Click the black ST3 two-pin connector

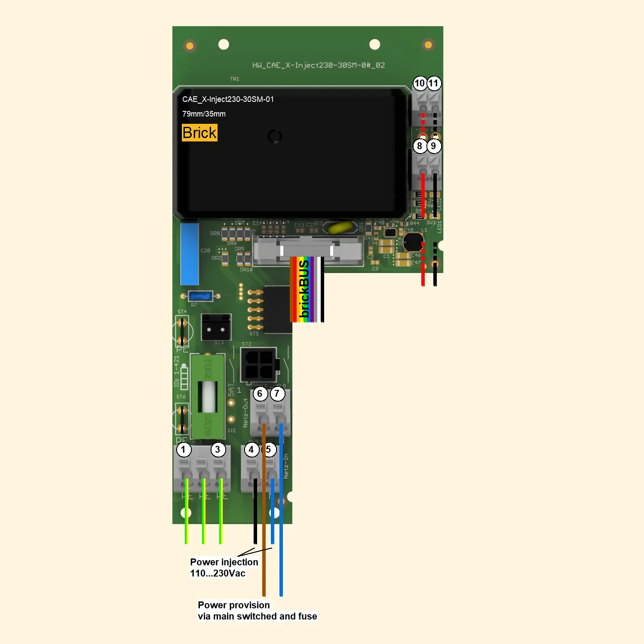pyautogui.click(x=216, y=328)
